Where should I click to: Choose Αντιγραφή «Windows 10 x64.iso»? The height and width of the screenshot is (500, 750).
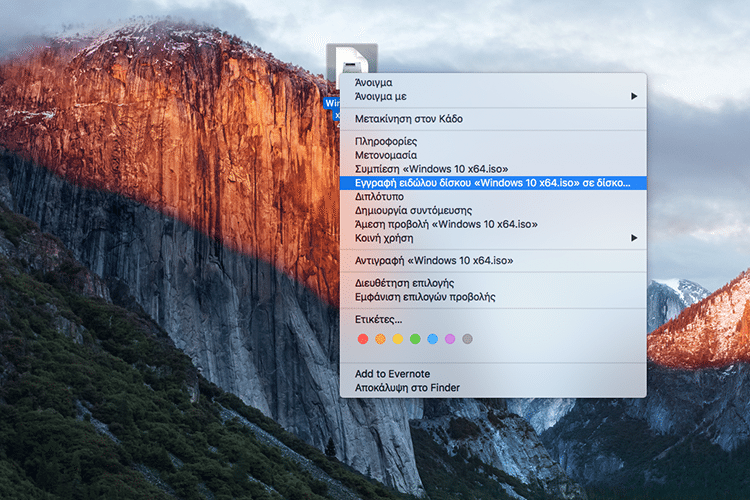(x=493, y=261)
